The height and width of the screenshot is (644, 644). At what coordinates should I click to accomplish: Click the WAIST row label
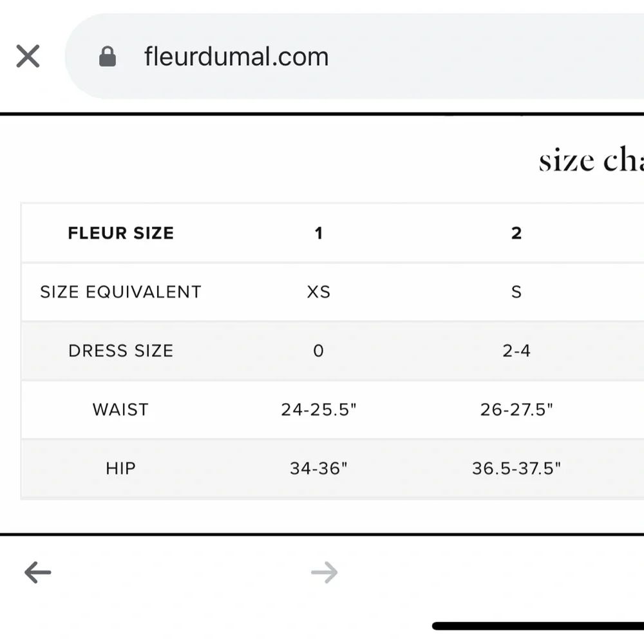(121, 410)
